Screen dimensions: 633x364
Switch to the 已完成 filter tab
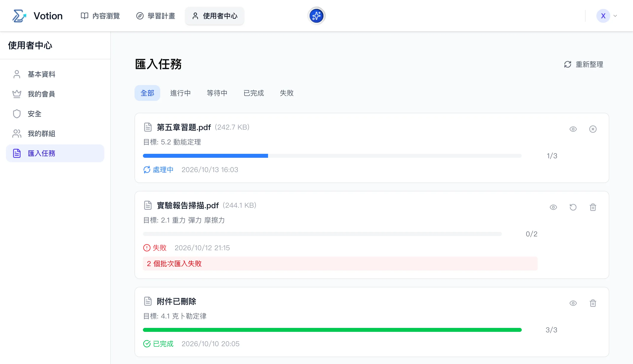pos(254,93)
